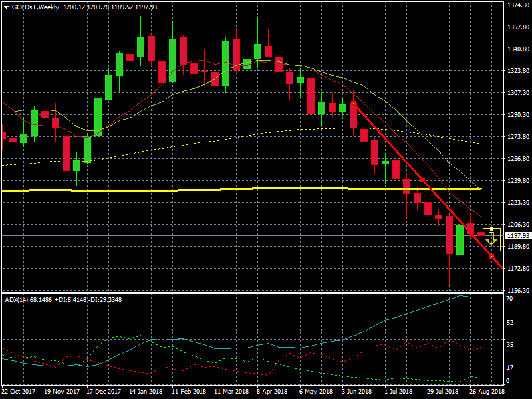This screenshot has height=399, width=532.
Task: Click the white handle atop the arrow box
Action: pos(491,229)
